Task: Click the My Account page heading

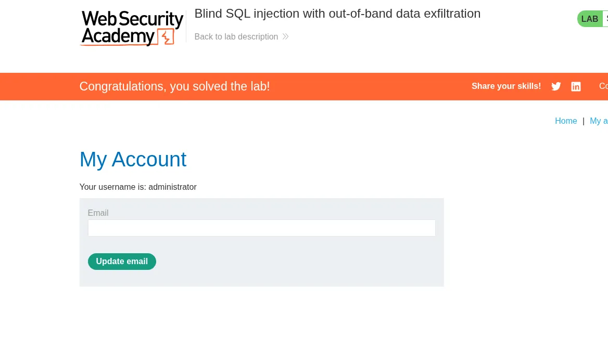Action: 133,159
